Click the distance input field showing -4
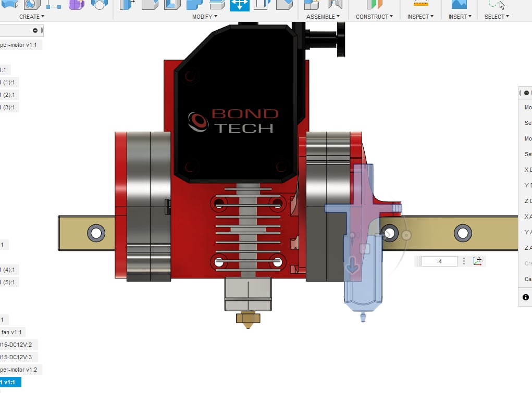Viewport: 532px width, 393px height. 439,261
